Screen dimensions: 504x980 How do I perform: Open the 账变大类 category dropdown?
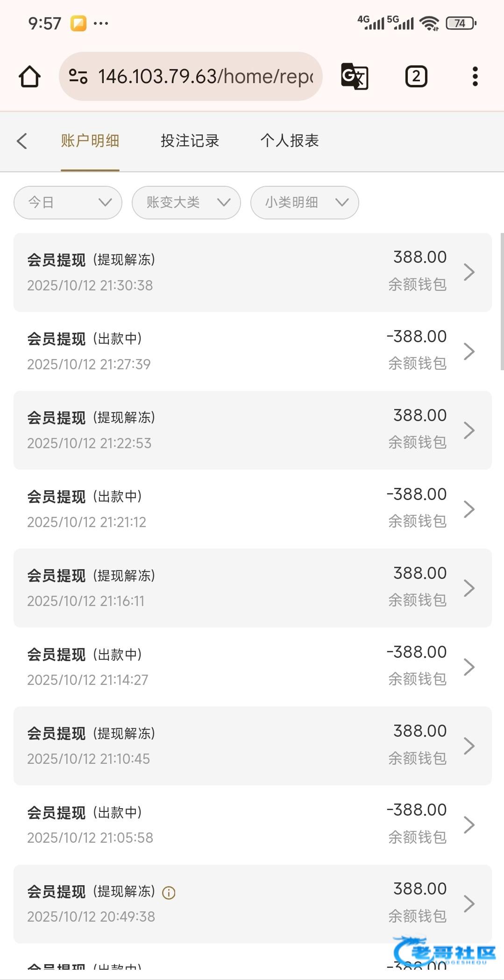click(x=186, y=203)
